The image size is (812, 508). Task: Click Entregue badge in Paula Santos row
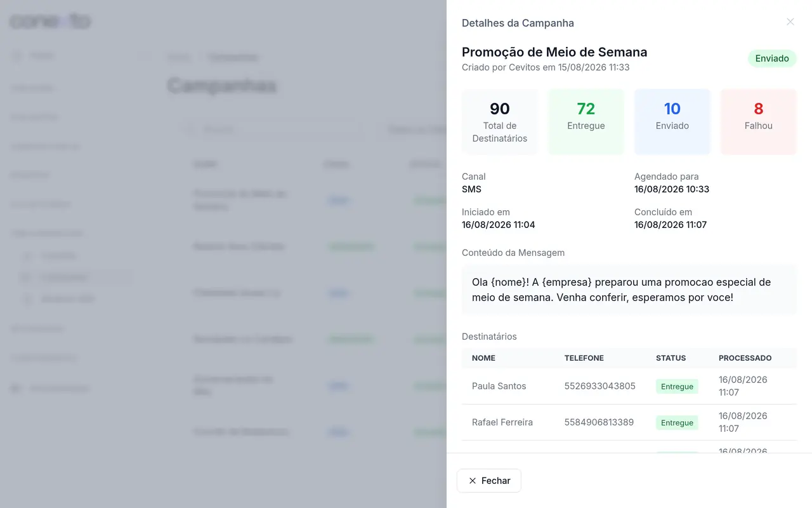pos(677,386)
